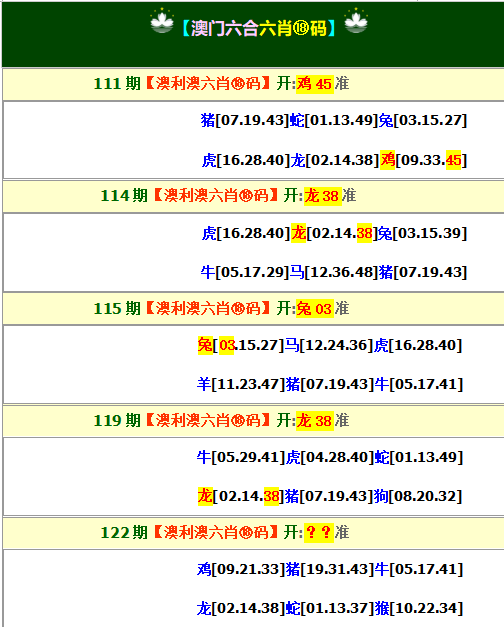Click highlighted number 45 in the 鸡 row
504x627 pixels.
coord(453,160)
